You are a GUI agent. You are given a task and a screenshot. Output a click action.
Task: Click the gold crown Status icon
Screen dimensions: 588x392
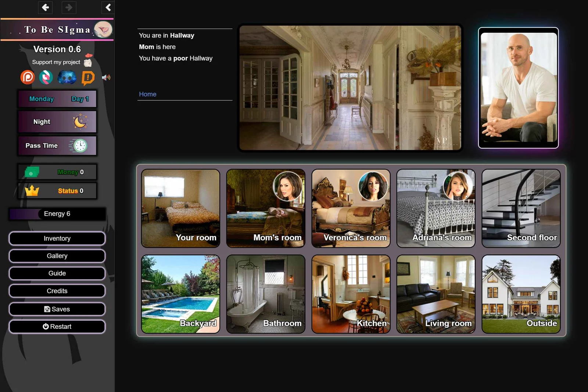point(32,191)
